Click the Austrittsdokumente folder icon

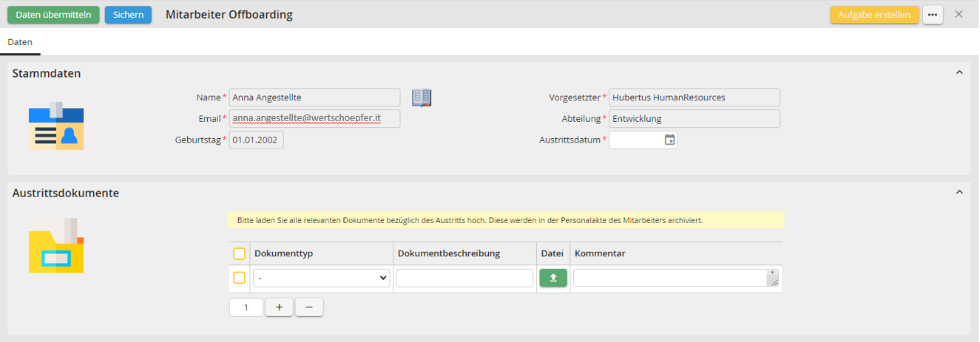point(56,246)
